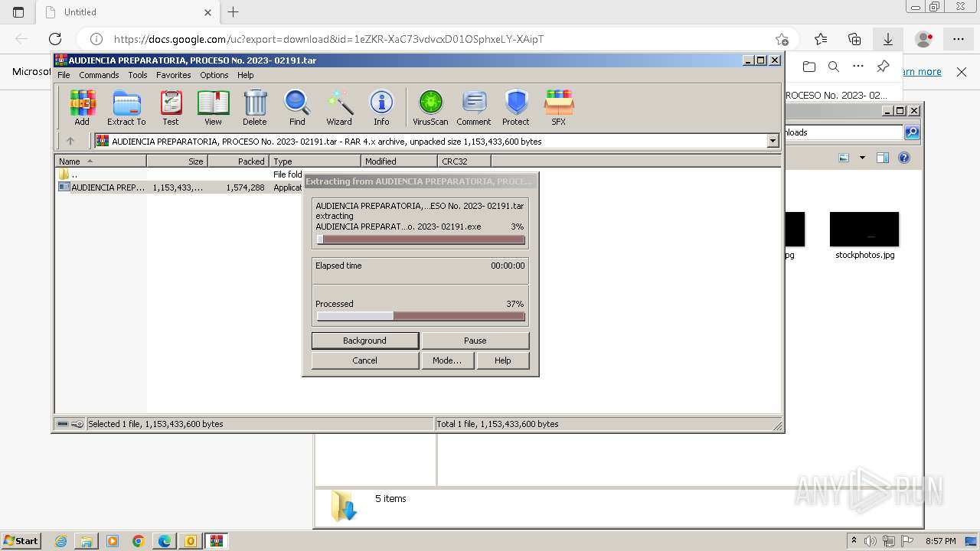980x551 pixels.
Task: Refresh the Edge browser page
Action: [x=55, y=39]
